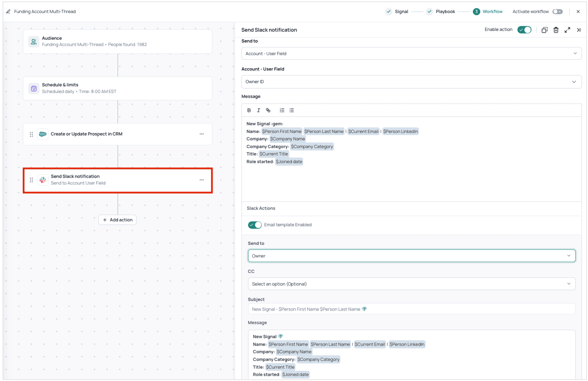This screenshot has height=381, width=588.
Task: Go to the Signal step
Action: [397, 12]
